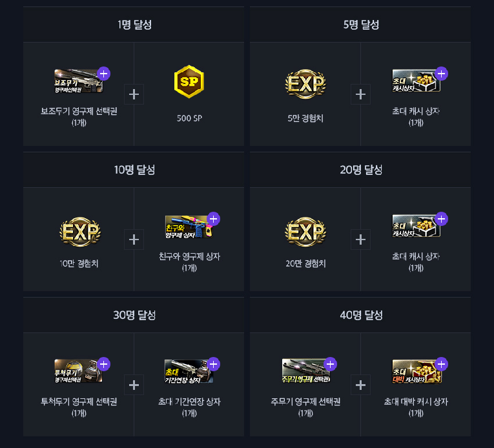Click the 500 SP hexagon icon

click(189, 81)
